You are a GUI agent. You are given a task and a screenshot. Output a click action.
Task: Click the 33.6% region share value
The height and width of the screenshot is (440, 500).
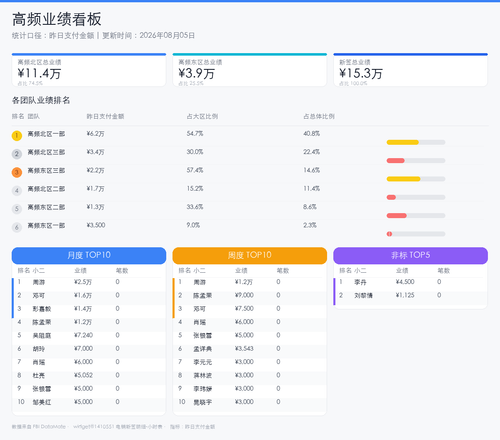point(195,207)
